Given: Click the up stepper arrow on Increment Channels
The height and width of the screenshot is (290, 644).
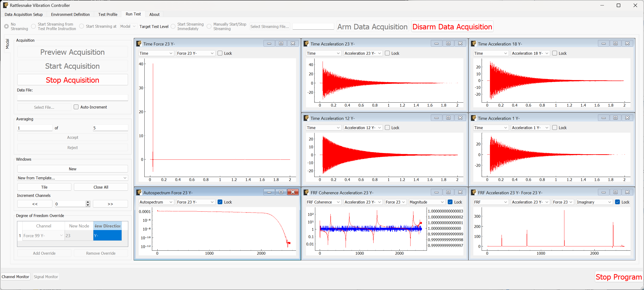Looking at the screenshot, I should click(88, 202).
